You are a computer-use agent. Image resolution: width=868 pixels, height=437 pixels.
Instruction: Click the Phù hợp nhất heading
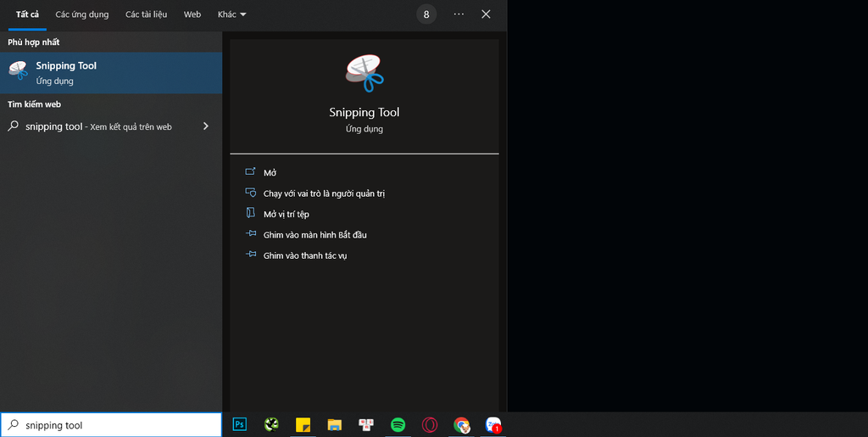point(34,42)
